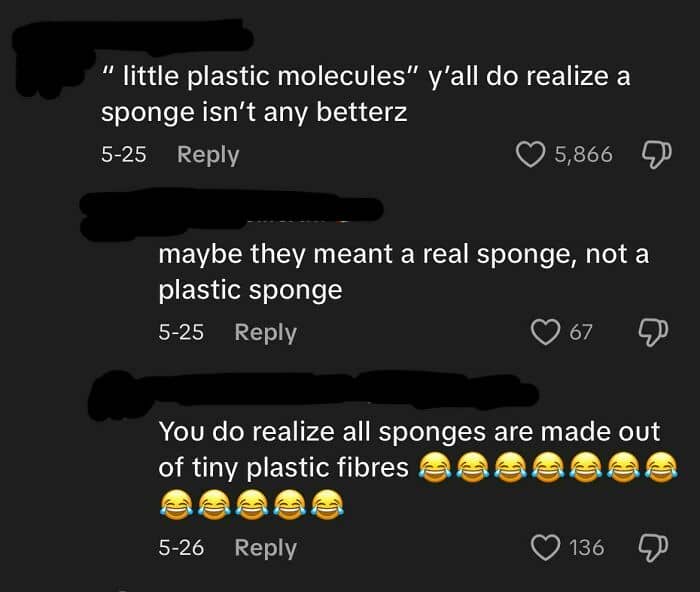Viewport: 700px width, 592px height.
Task: Reply to the "maybe they meant a real sponge" comment
Action: click(265, 332)
